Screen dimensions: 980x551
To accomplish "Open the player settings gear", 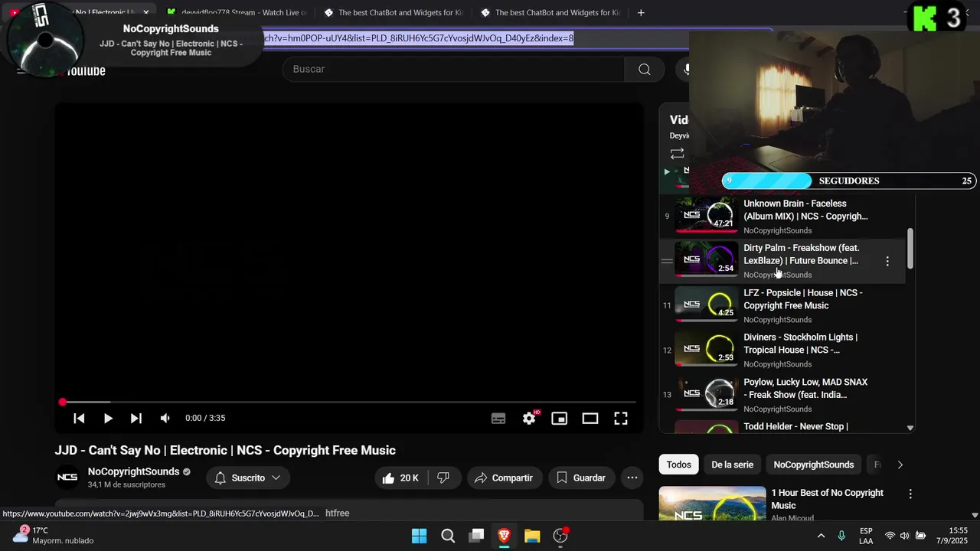I will coord(529,419).
